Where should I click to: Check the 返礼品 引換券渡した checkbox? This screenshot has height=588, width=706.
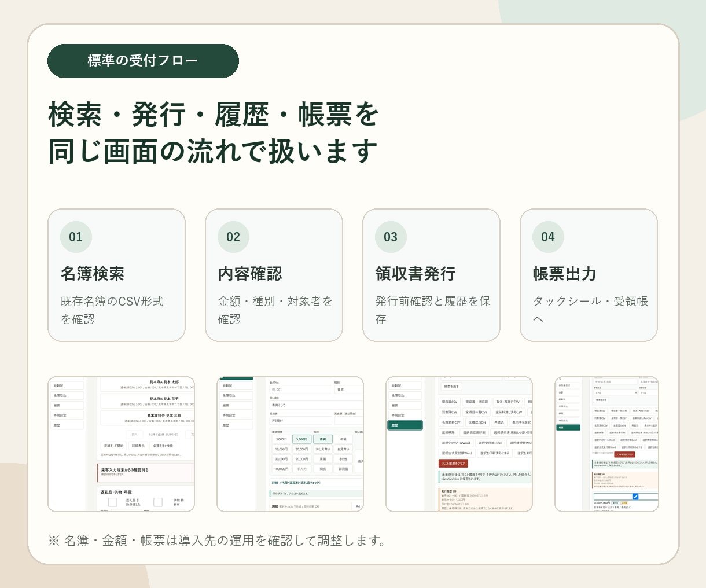click(x=113, y=502)
